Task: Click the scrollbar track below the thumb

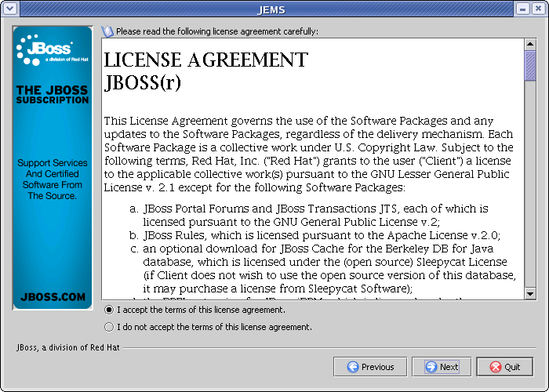Action: (x=530, y=185)
